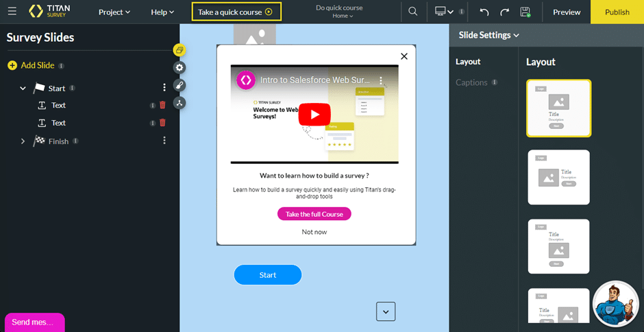
Task: Open the Project dropdown menu
Action: (x=114, y=12)
